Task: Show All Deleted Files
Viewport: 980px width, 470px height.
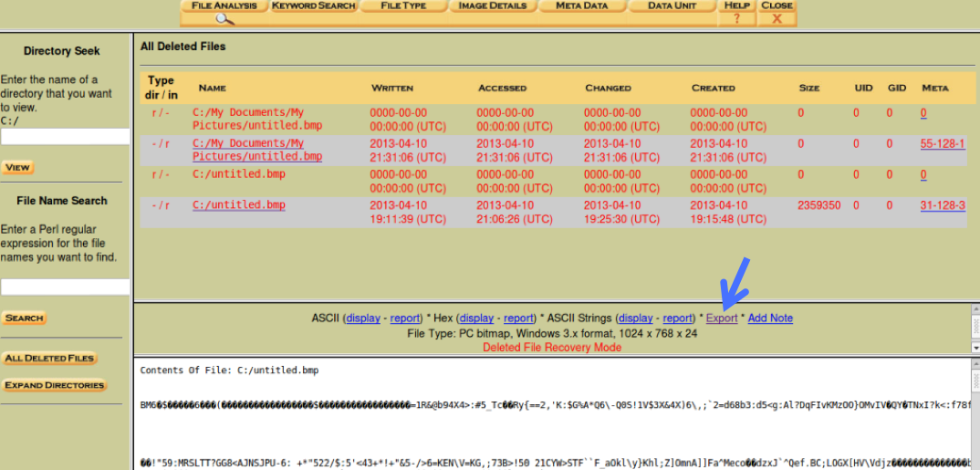Action: (x=49, y=359)
